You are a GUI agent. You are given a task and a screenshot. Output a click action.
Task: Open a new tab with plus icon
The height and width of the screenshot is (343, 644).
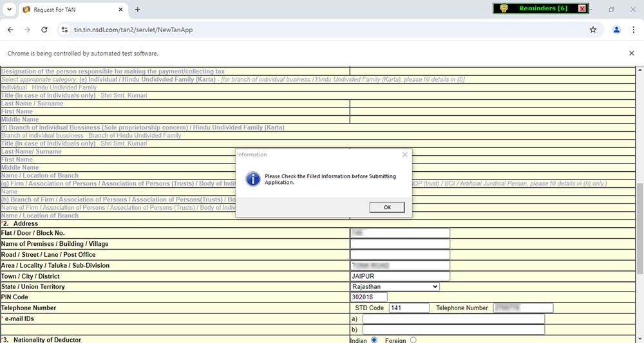(137, 10)
